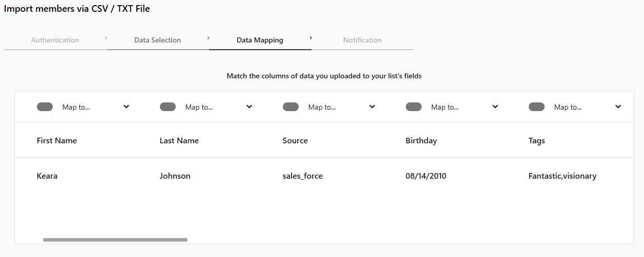The height and width of the screenshot is (257, 644).
Task: Enable the toggle above Tags column
Action: tap(537, 107)
